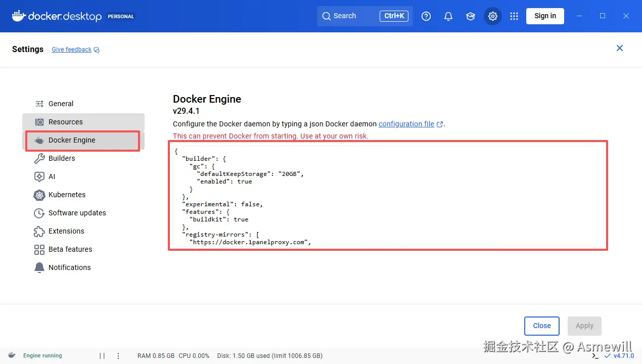Open the Learning center graduation cap icon
642x364 pixels.
tap(471, 16)
